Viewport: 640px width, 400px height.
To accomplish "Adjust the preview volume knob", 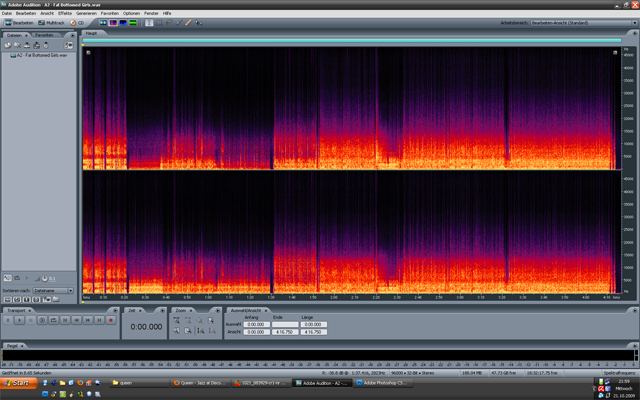I will [x=44, y=279].
